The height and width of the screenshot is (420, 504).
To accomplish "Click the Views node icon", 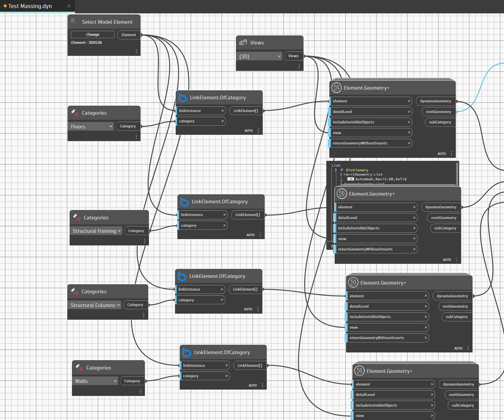I will [x=243, y=42].
